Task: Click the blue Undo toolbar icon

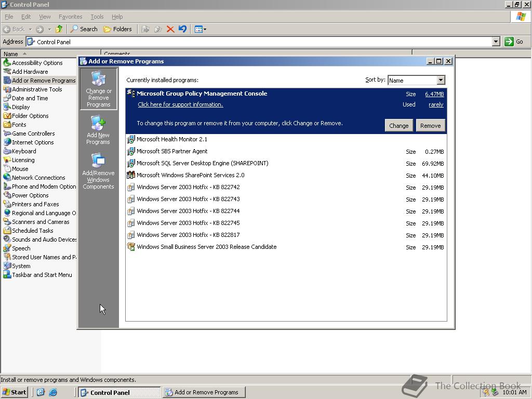Action: [x=182, y=29]
